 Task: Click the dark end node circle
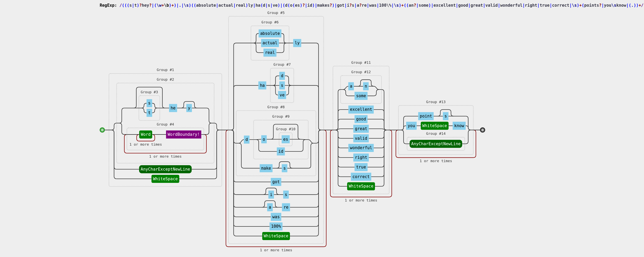(x=482, y=130)
